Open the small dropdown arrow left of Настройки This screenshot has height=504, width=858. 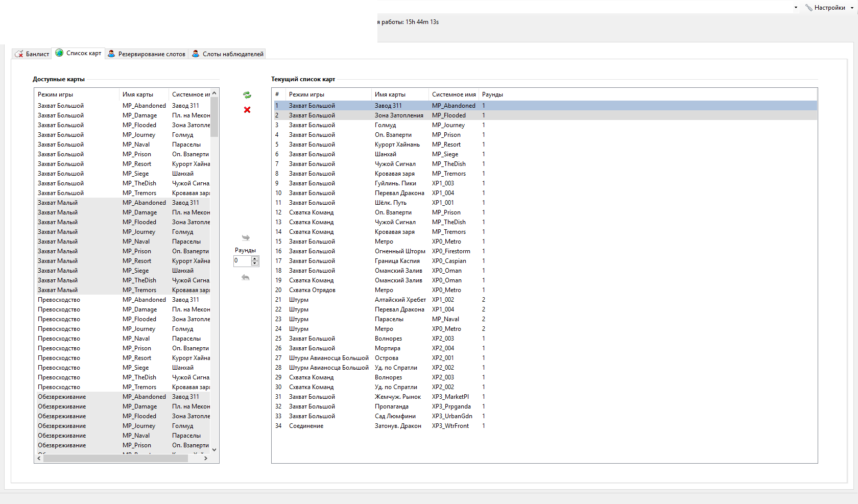[796, 8]
